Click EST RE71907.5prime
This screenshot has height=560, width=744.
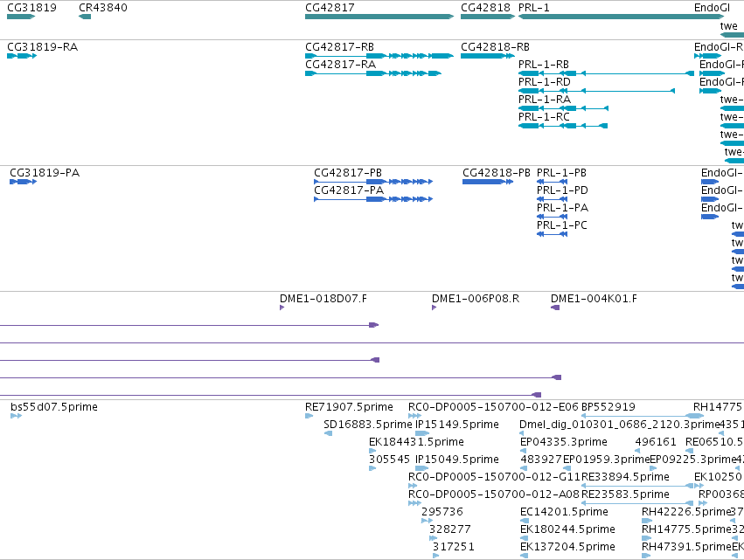tap(309, 417)
